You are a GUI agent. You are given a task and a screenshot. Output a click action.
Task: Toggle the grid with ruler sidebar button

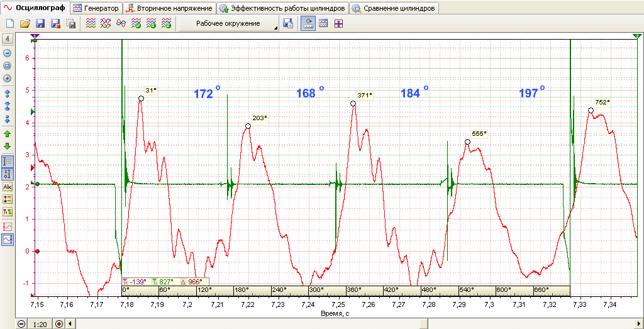click(x=8, y=162)
